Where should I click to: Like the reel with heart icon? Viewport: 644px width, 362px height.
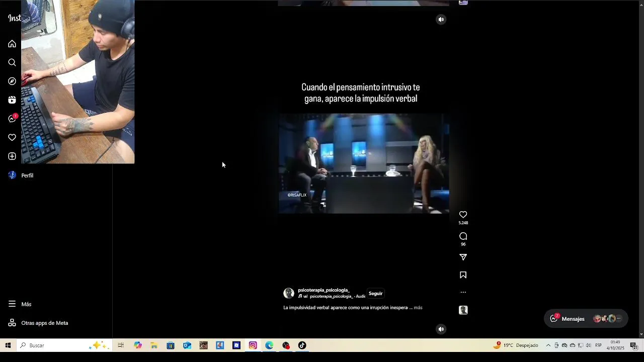pos(463,215)
